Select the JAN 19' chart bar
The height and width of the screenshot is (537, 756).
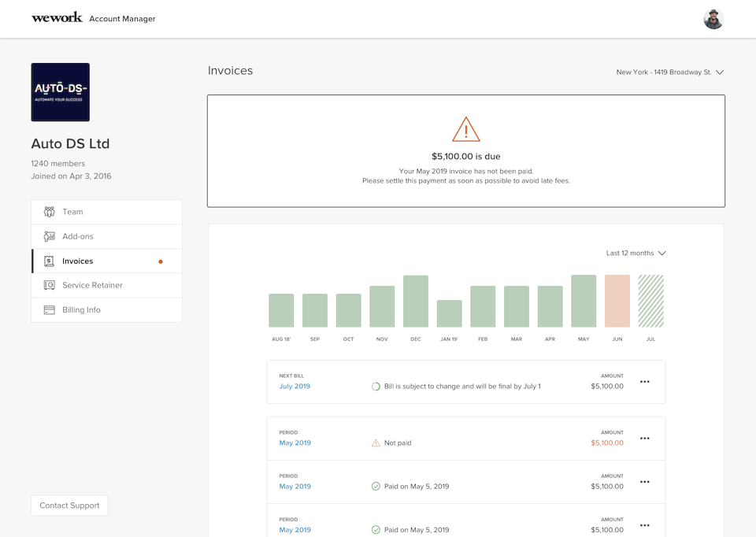coord(450,314)
